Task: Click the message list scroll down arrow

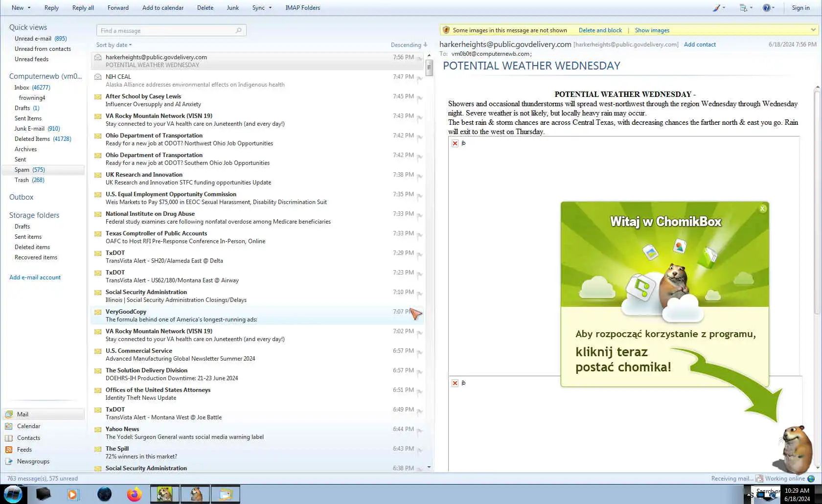Action: (429, 467)
